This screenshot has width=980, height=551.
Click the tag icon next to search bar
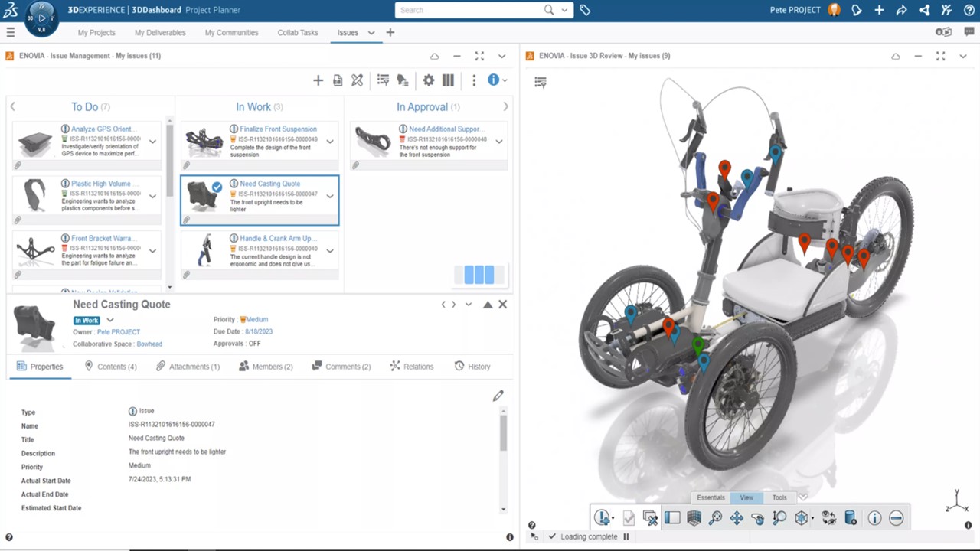[x=585, y=10]
